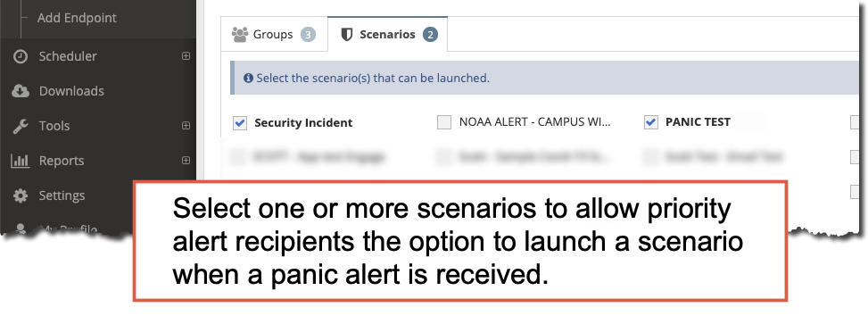Click the Tools wrench icon
Screen dimensions: 868x324
pos(21,126)
